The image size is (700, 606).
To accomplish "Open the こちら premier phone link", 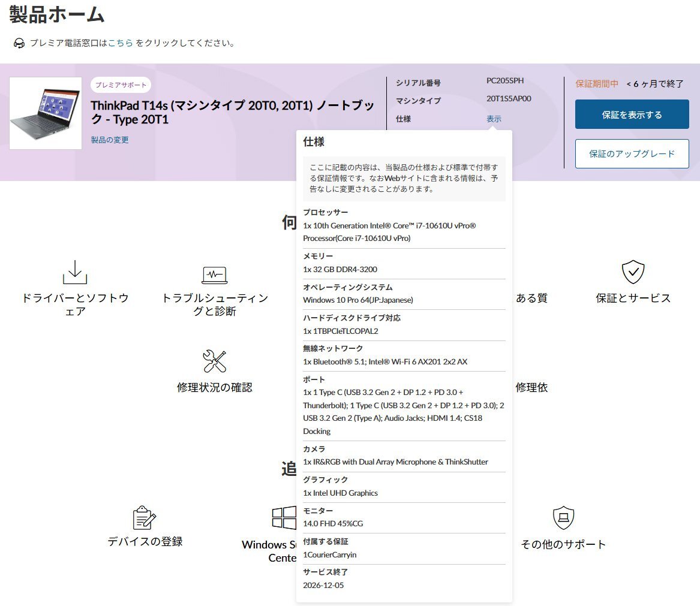I will pyautogui.click(x=121, y=43).
